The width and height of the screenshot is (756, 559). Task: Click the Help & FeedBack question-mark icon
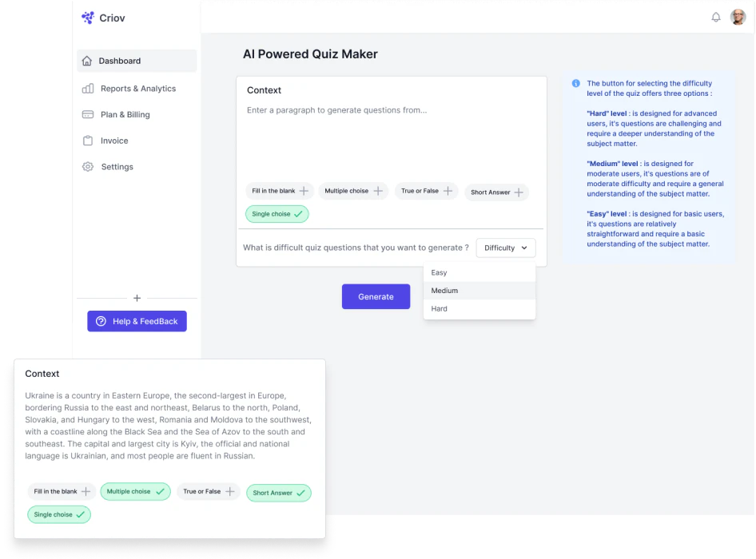point(101,320)
